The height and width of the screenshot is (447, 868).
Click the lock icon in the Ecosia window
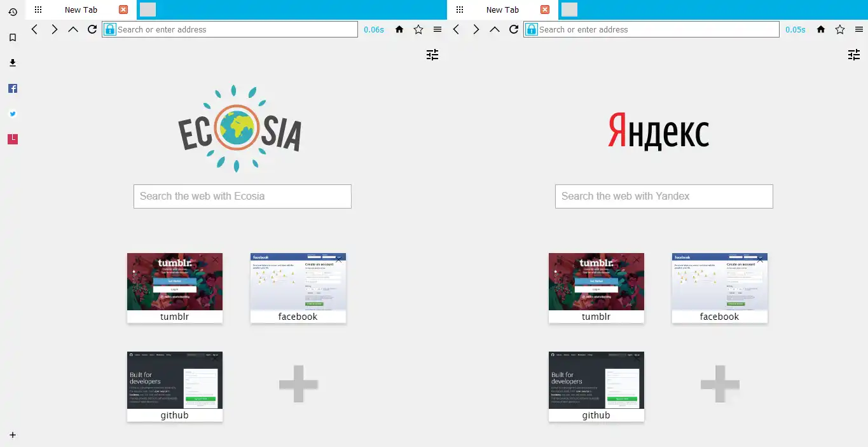point(110,29)
